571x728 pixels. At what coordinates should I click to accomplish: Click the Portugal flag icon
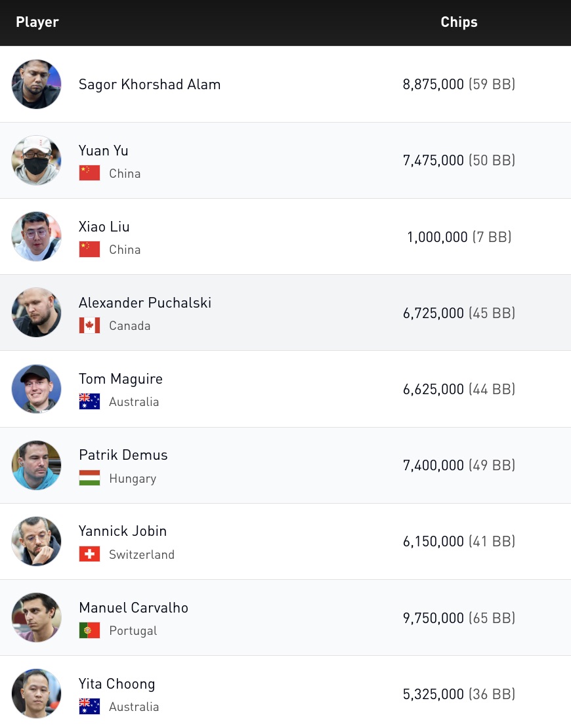[x=89, y=630]
